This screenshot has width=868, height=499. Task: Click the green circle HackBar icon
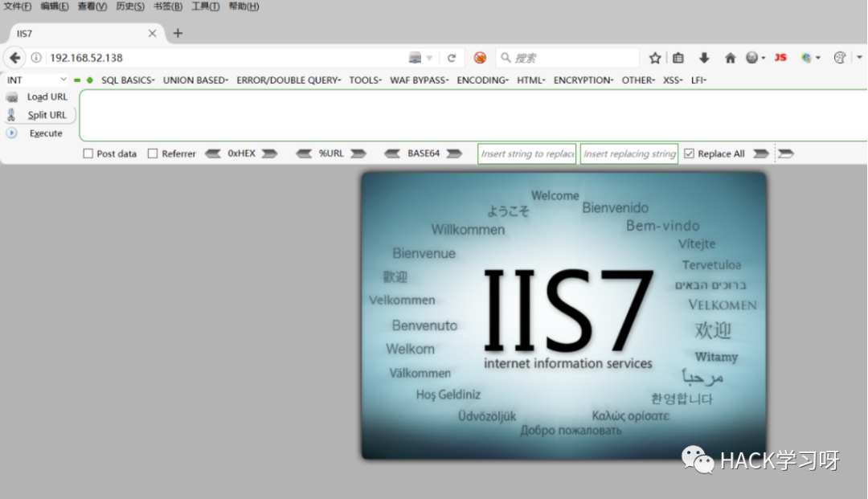coord(90,80)
